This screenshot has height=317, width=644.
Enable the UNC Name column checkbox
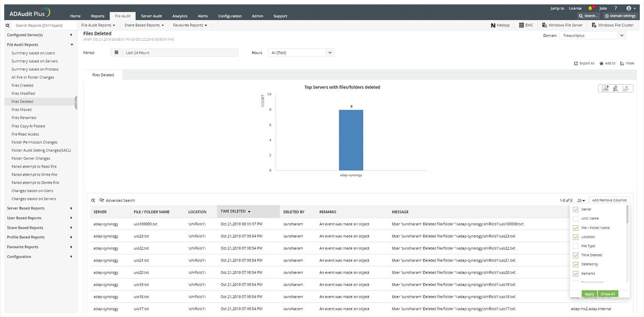pyautogui.click(x=575, y=219)
